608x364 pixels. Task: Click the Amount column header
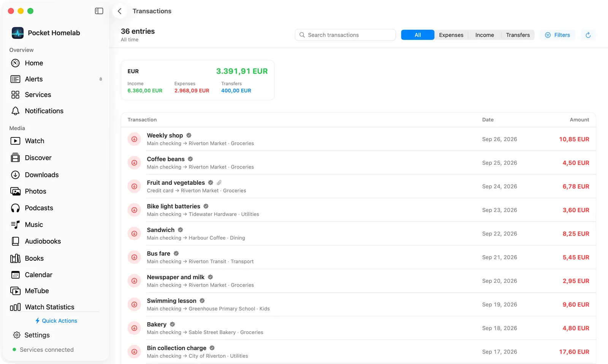579,120
